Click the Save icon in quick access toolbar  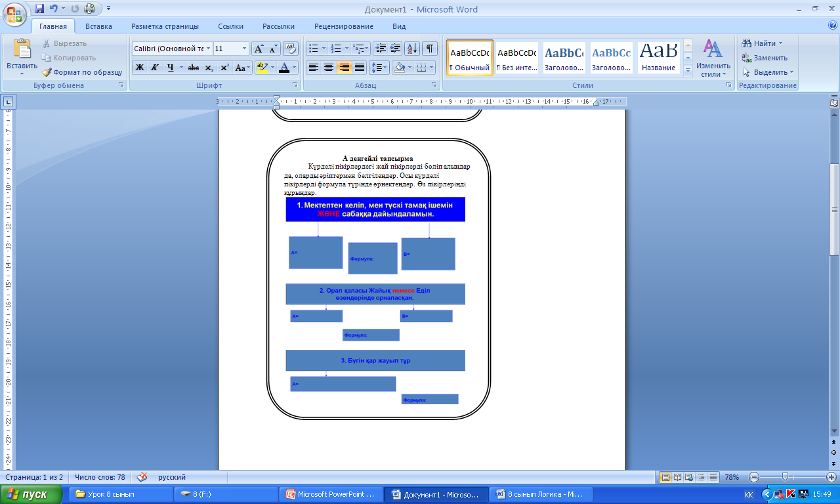point(39,9)
